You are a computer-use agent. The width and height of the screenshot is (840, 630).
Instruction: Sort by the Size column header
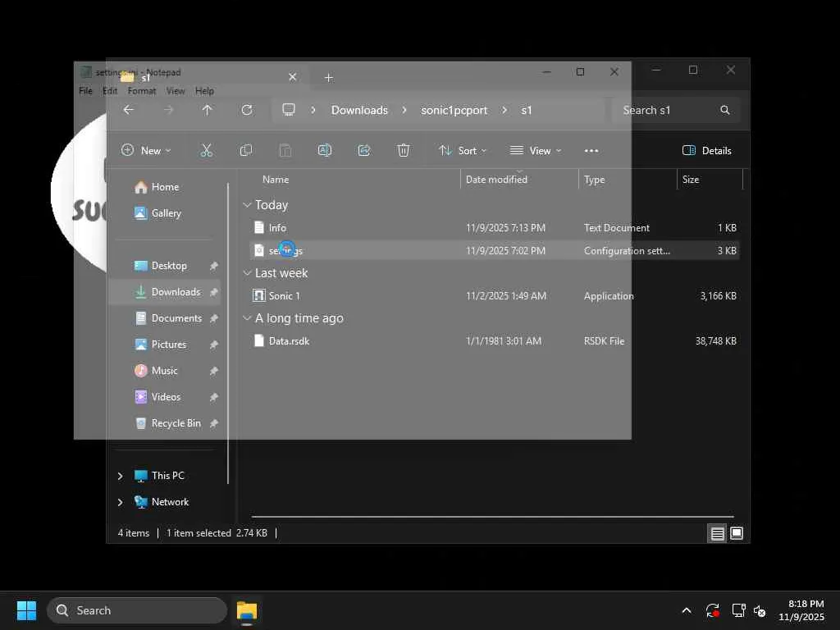(691, 180)
